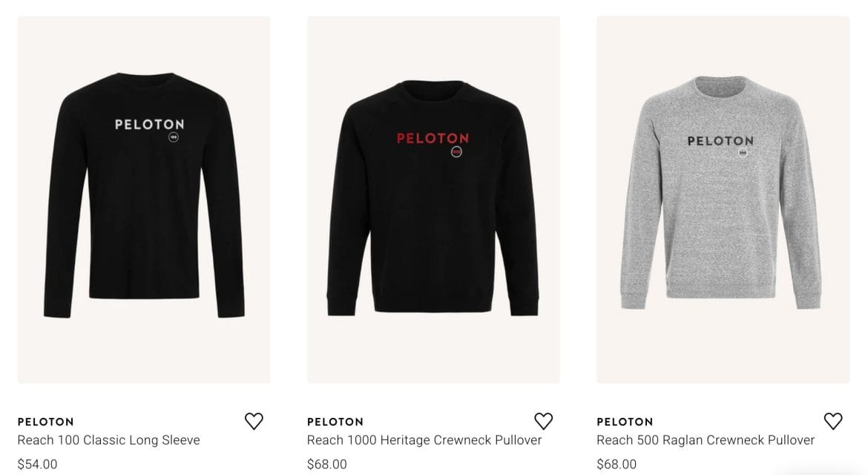Open black long sleeve product image

pos(144,200)
